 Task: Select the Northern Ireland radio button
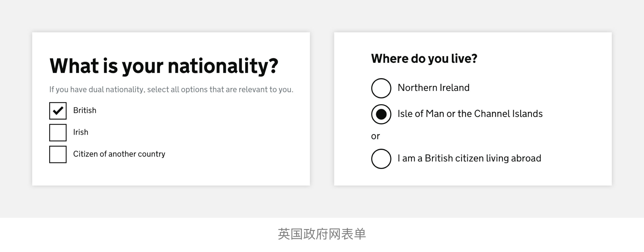point(381,88)
